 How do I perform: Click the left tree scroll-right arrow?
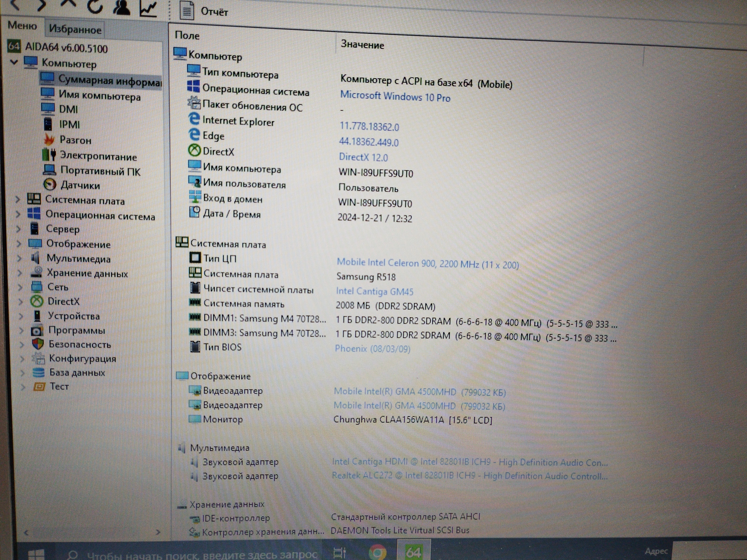158,532
